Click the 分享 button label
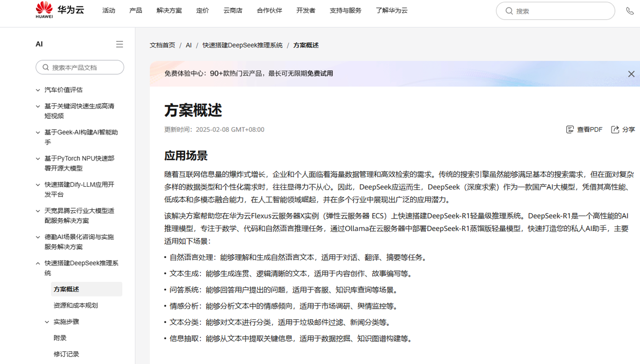Viewport: 640px width, 364px height. click(629, 129)
